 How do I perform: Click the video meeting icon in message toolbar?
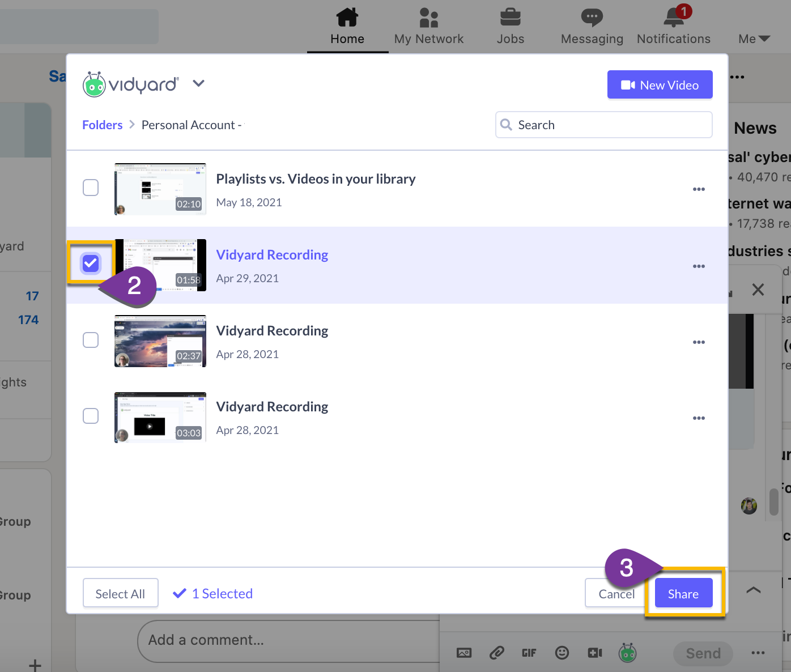[x=595, y=653]
